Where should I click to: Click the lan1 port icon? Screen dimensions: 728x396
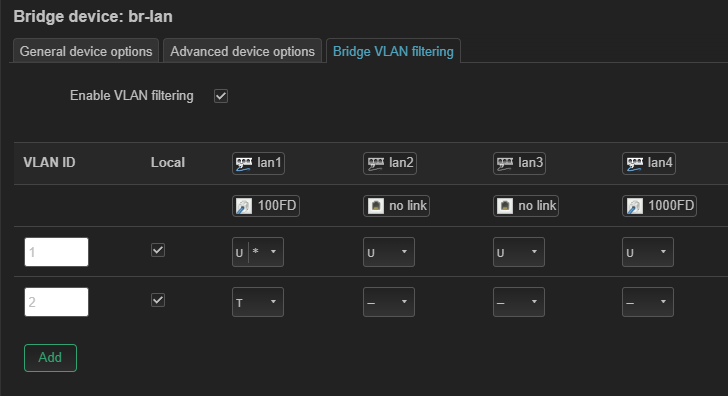click(244, 163)
